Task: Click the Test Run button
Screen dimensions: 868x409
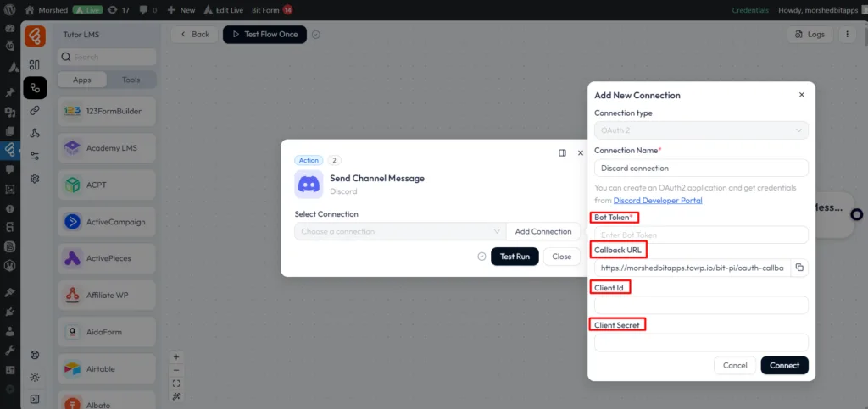Action: (x=515, y=257)
